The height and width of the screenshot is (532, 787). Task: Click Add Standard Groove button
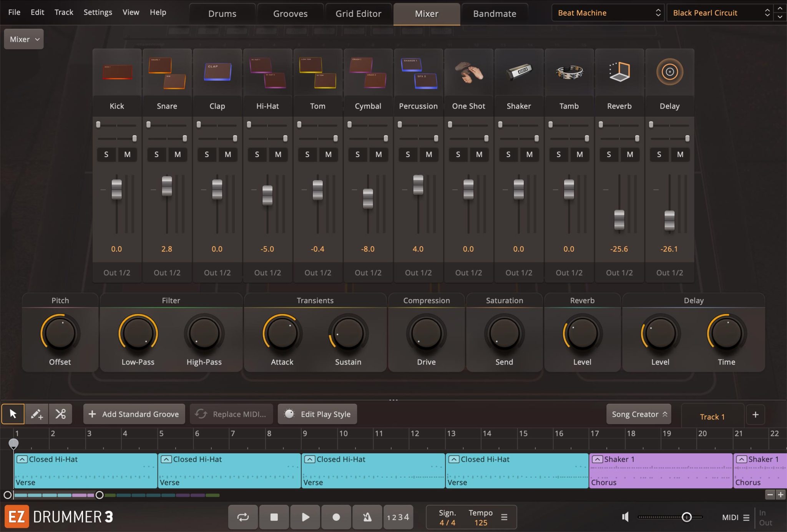point(134,414)
